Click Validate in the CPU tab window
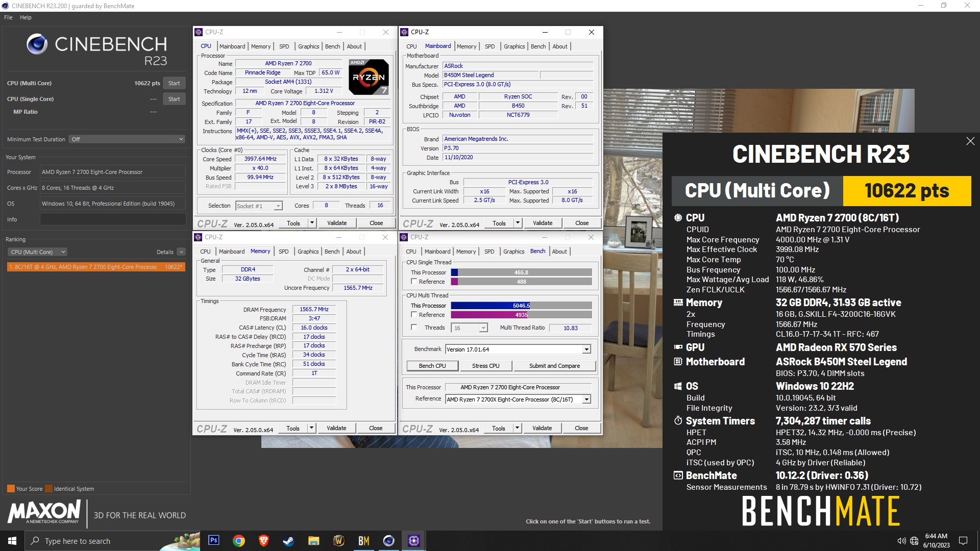This screenshot has height=551, width=980. point(337,223)
